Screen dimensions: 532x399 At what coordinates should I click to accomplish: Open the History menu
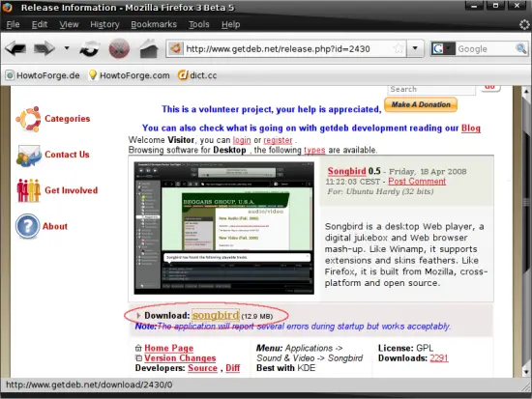click(x=104, y=24)
